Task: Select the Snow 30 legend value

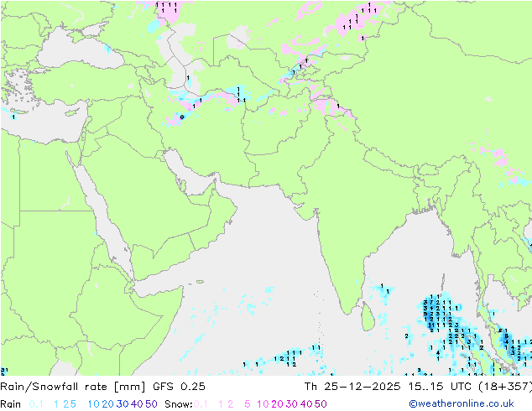Action: point(292,404)
